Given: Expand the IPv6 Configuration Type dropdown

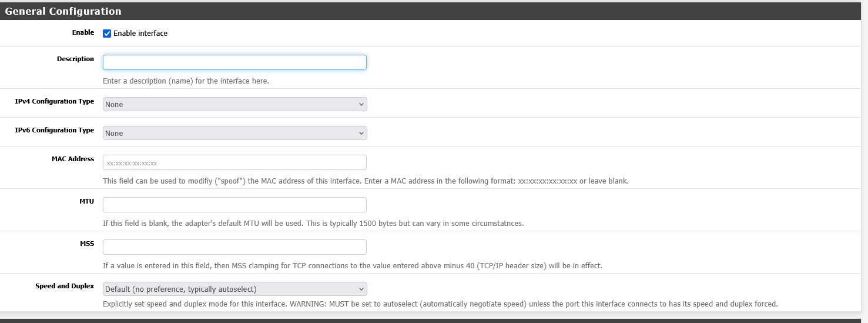Looking at the screenshot, I should pyautogui.click(x=234, y=133).
